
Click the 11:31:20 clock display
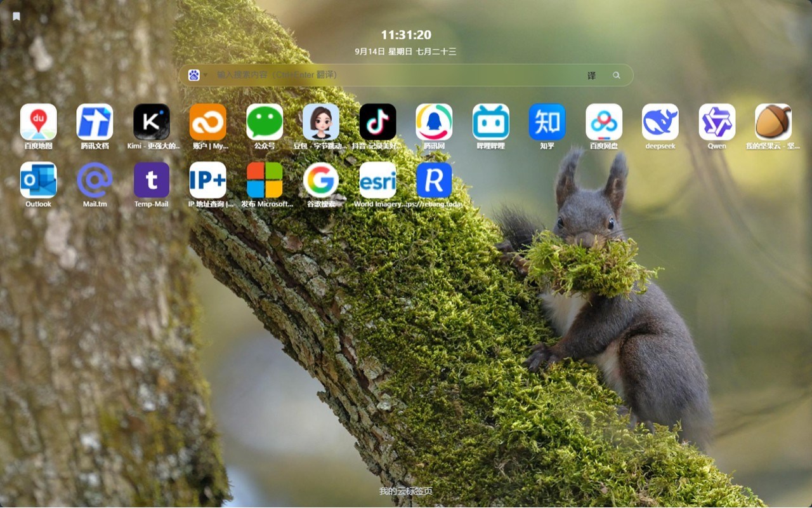(406, 35)
